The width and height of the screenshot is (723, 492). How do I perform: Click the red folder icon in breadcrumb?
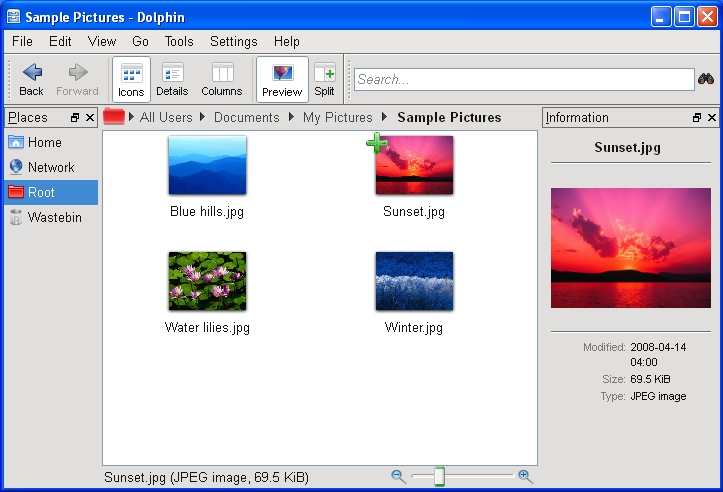pyautogui.click(x=114, y=117)
